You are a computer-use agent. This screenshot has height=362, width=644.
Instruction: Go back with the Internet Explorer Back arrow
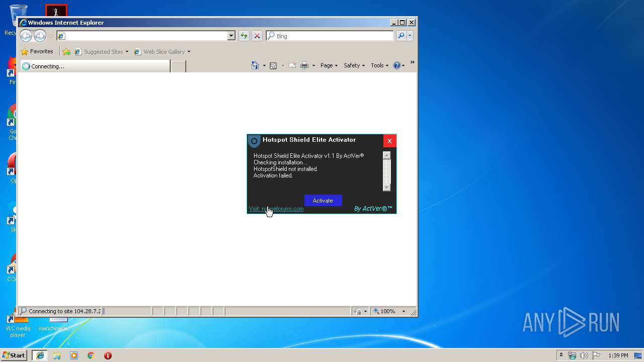tap(26, 36)
